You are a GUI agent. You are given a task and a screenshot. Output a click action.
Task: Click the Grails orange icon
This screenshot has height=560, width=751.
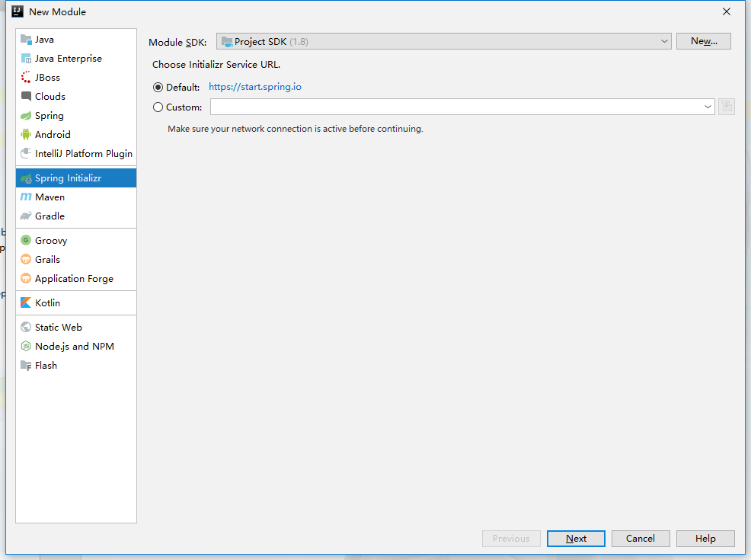click(x=26, y=260)
